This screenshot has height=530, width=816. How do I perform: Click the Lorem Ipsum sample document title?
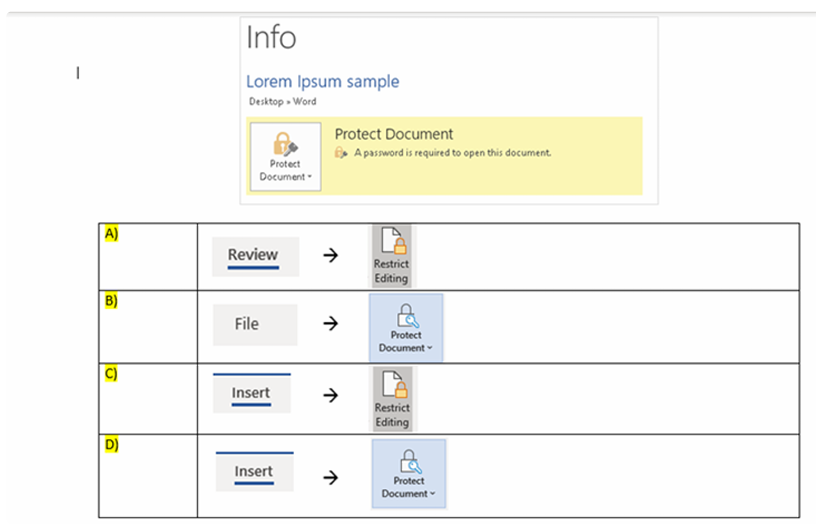click(x=322, y=81)
